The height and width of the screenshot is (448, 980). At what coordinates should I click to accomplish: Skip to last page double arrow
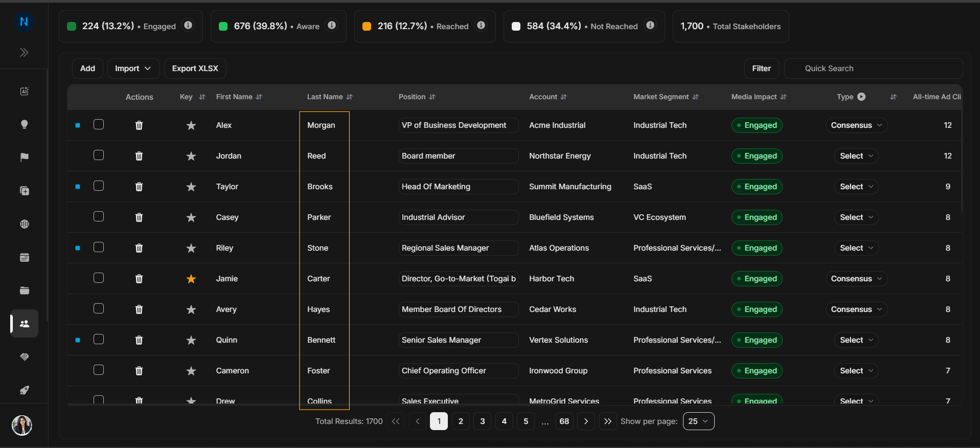[x=607, y=421]
